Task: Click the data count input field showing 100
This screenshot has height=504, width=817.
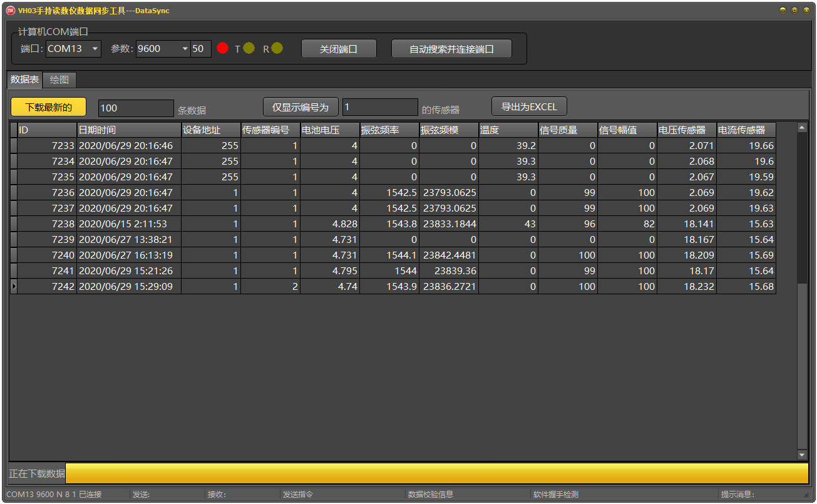Action: click(136, 108)
